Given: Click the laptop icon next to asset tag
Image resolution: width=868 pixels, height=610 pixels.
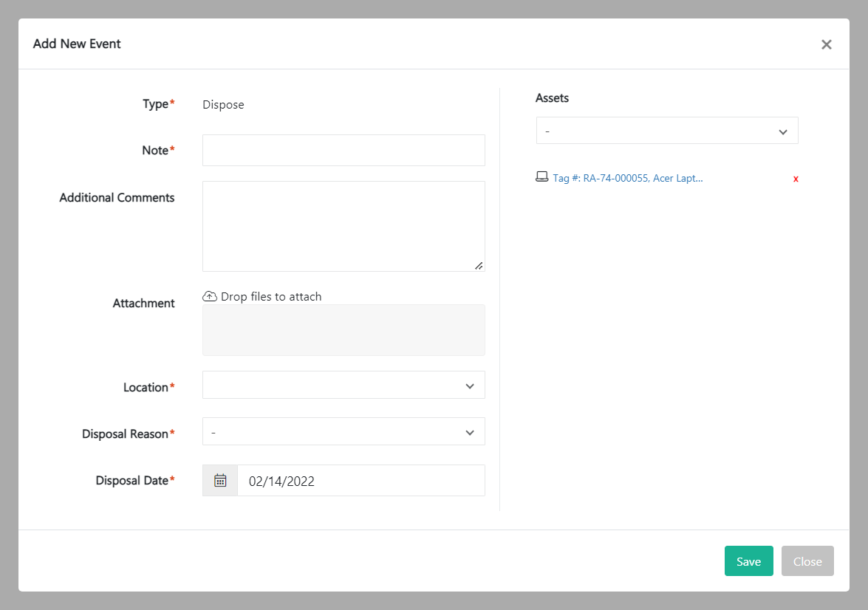Looking at the screenshot, I should coord(542,177).
